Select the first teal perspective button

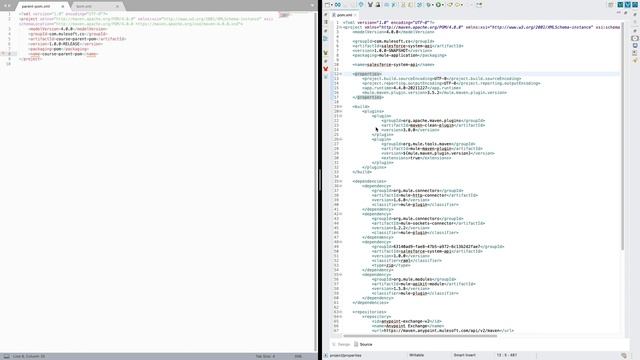pos(620,4)
